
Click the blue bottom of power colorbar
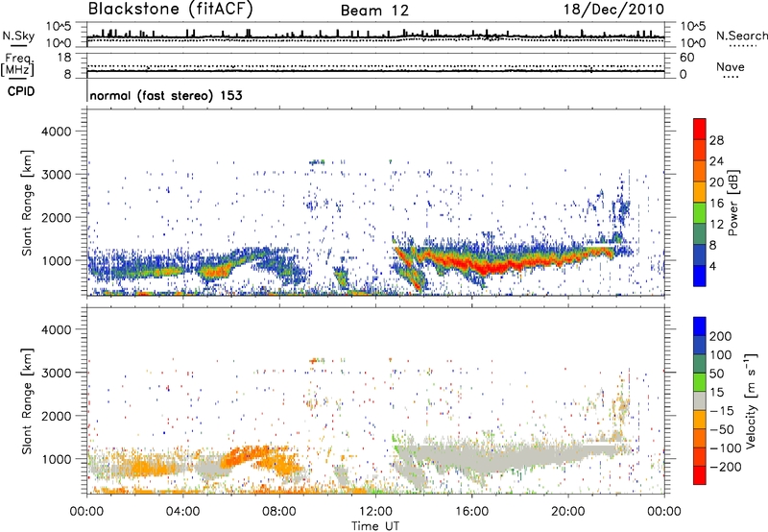[x=700, y=276]
